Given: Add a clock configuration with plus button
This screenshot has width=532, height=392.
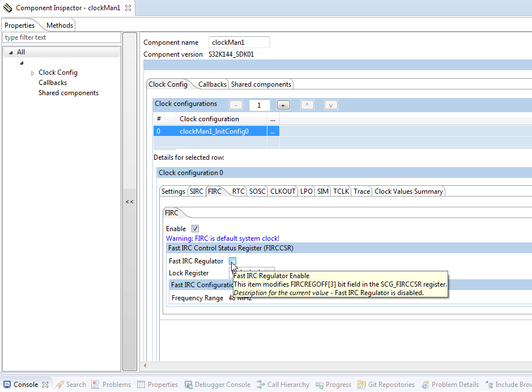Looking at the screenshot, I should click(283, 105).
